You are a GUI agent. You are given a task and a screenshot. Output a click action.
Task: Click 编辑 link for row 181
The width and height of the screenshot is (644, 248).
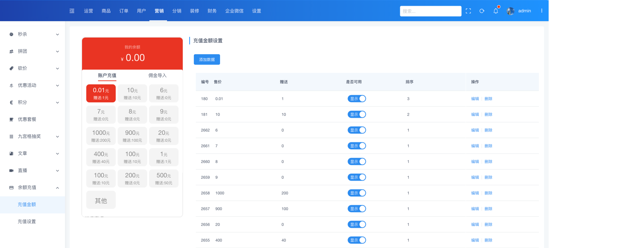[475, 114]
